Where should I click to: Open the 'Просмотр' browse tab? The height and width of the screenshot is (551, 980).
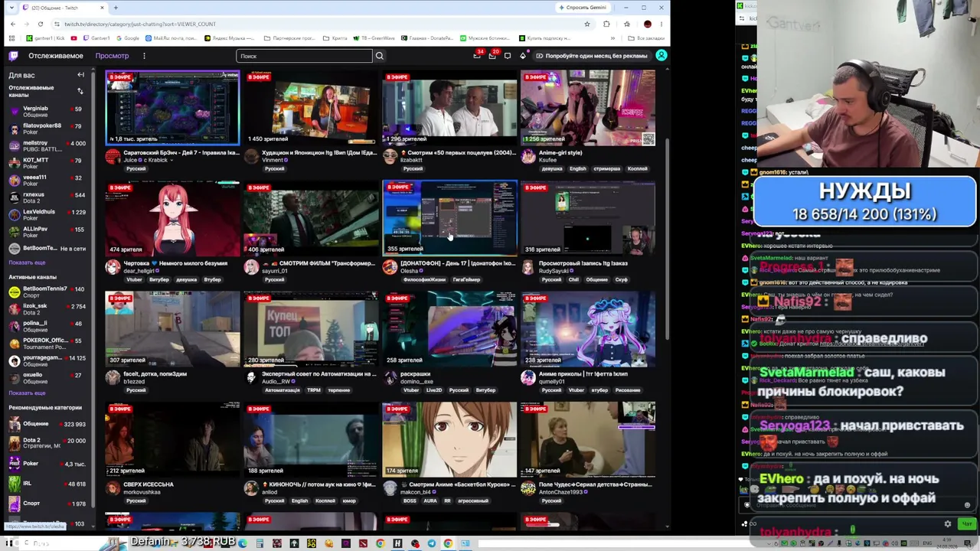pyautogui.click(x=112, y=56)
